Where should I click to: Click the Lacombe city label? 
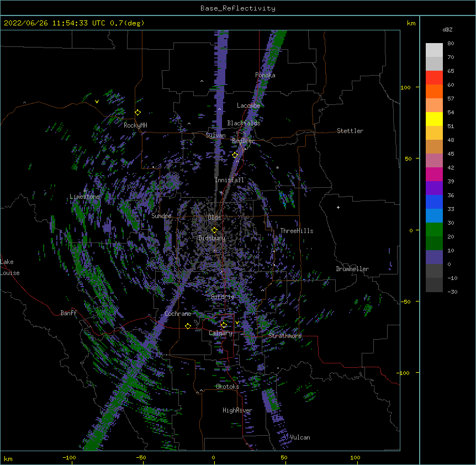pyautogui.click(x=248, y=105)
